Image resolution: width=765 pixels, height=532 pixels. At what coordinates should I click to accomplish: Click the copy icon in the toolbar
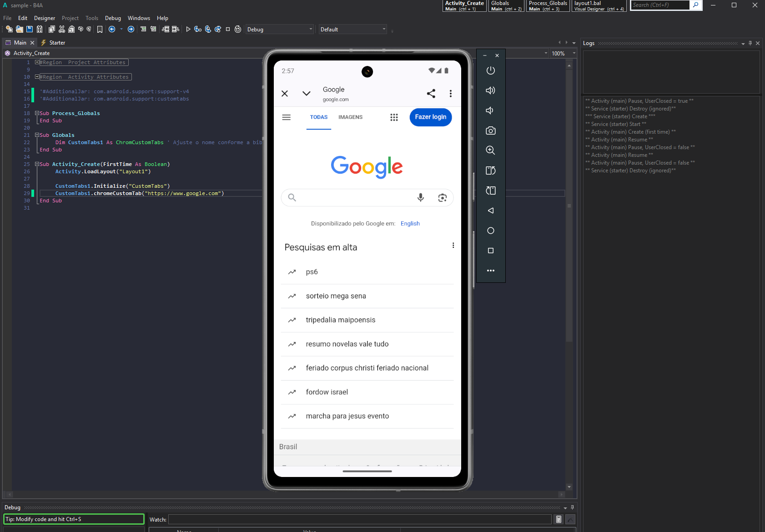pyautogui.click(x=51, y=29)
